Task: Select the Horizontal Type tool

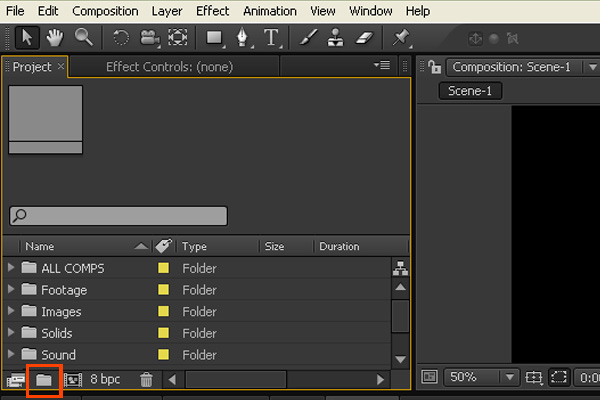Action: click(271, 38)
